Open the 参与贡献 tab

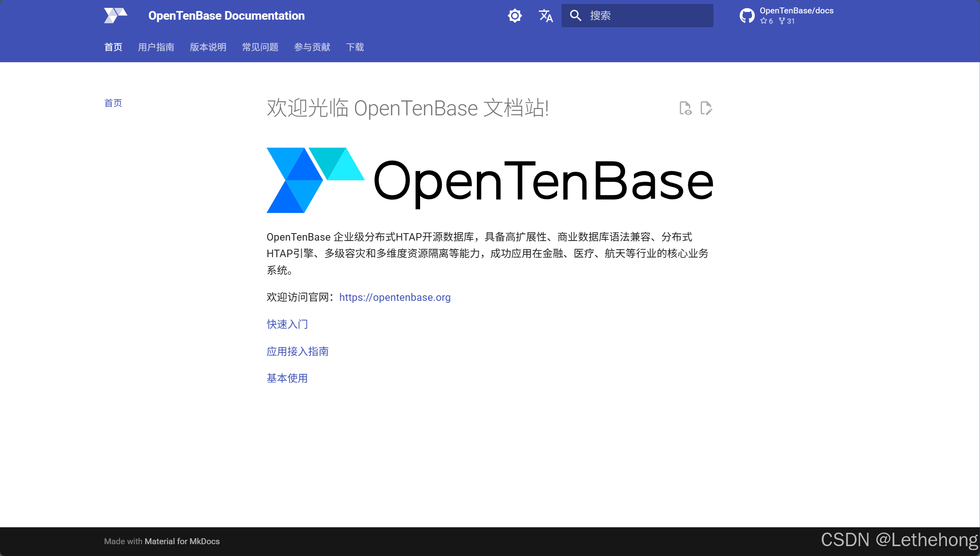(312, 47)
